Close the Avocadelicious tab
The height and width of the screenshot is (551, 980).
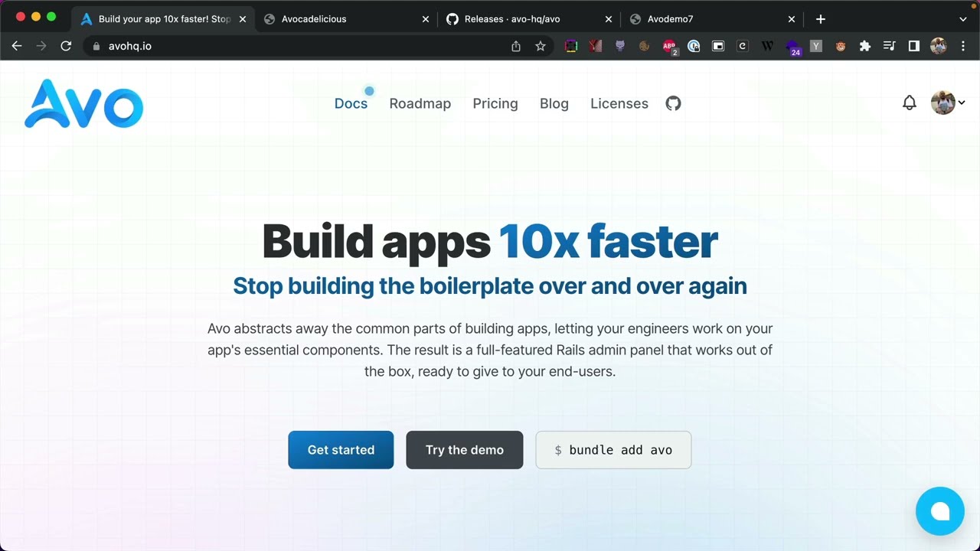pyautogui.click(x=426, y=19)
